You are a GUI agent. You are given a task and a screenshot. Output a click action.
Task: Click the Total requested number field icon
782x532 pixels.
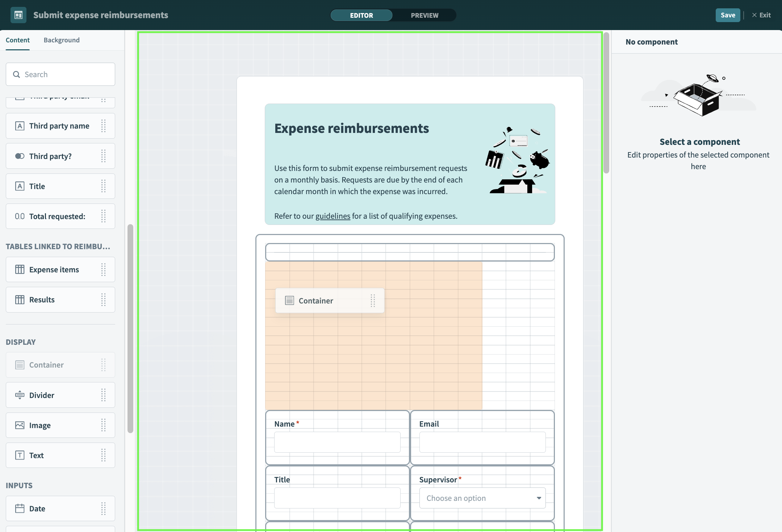click(x=20, y=216)
